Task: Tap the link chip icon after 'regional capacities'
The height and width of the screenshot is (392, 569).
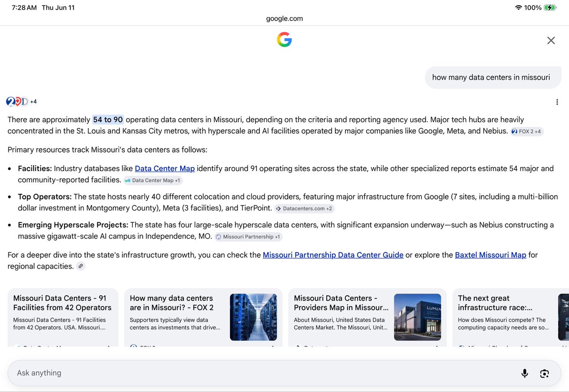Action: pyautogui.click(x=81, y=266)
